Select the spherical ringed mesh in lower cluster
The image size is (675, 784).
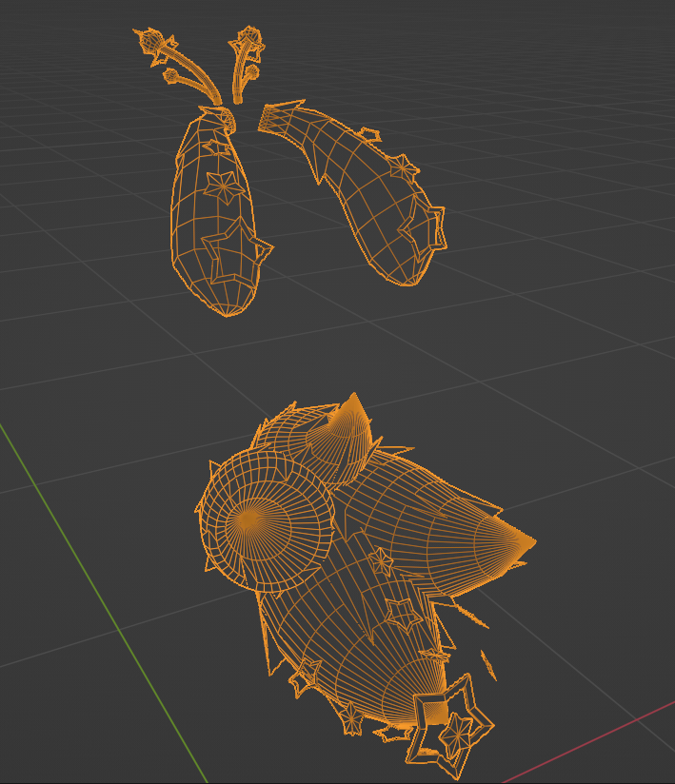[x=266, y=520]
